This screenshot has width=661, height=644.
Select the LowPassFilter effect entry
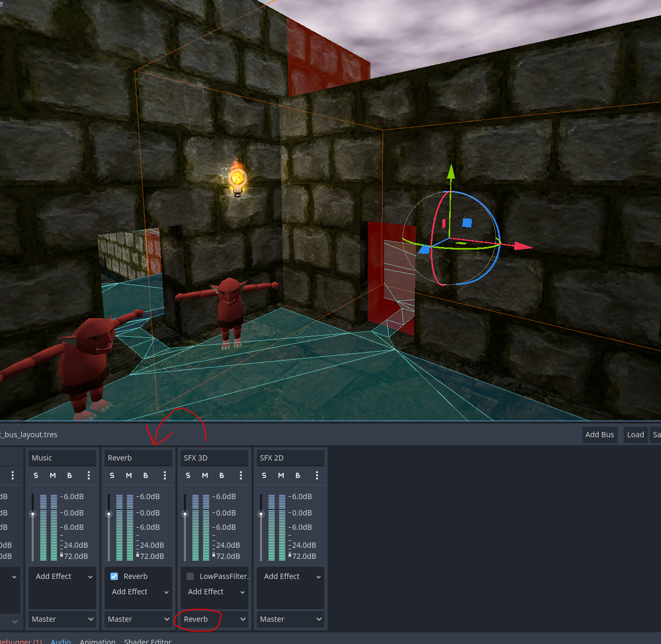(224, 576)
